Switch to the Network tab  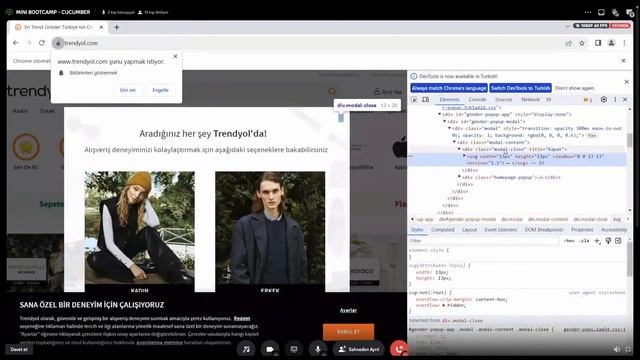(530, 100)
